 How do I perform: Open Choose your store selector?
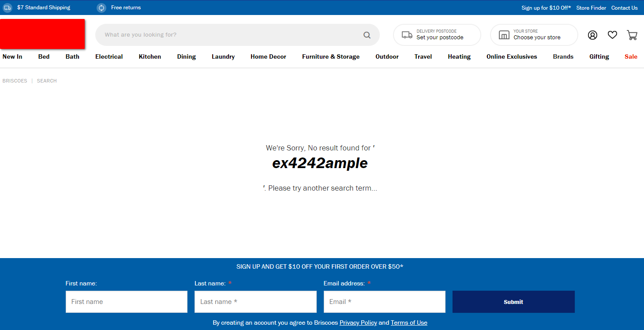537,37
